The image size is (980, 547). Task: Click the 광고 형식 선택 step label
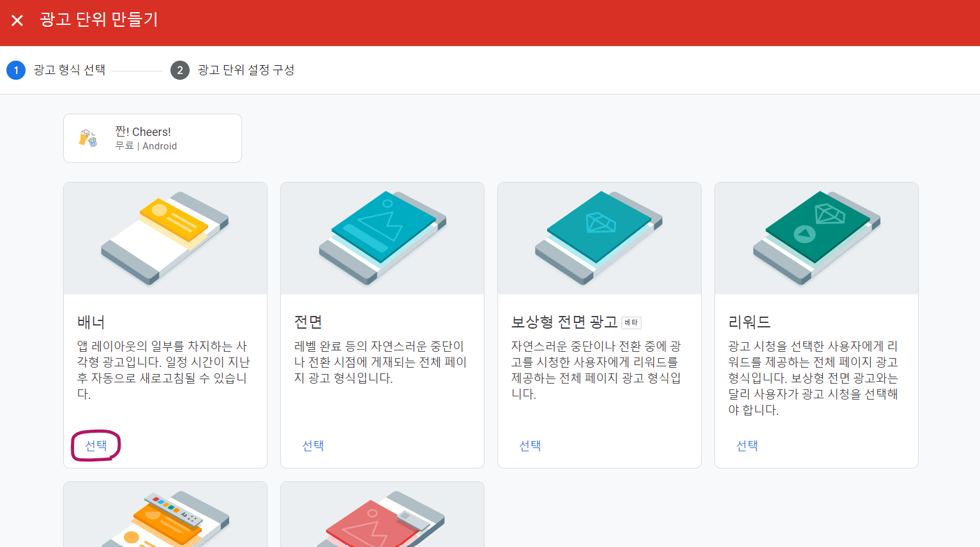[69, 70]
